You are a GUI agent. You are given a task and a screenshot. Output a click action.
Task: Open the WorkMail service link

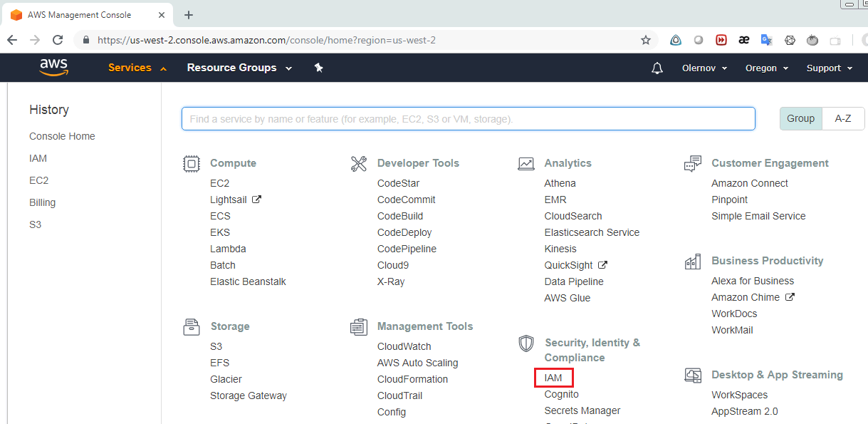732,330
